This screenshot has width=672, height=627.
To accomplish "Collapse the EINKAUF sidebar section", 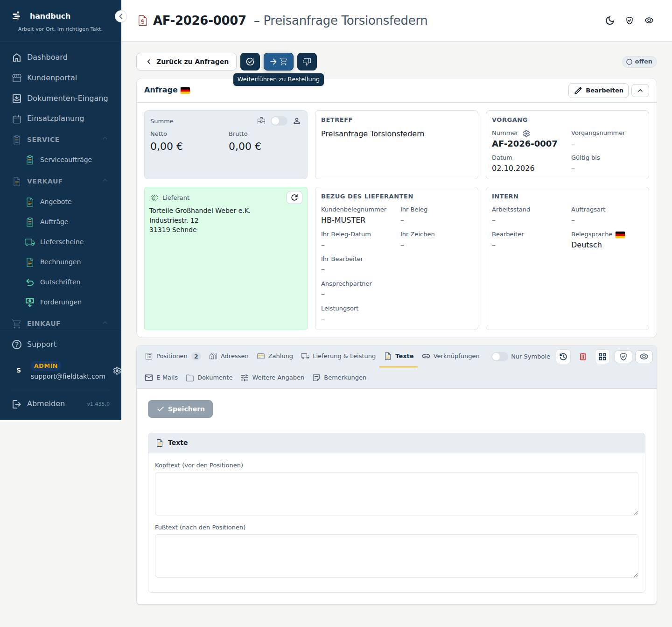I will tap(61, 324).
